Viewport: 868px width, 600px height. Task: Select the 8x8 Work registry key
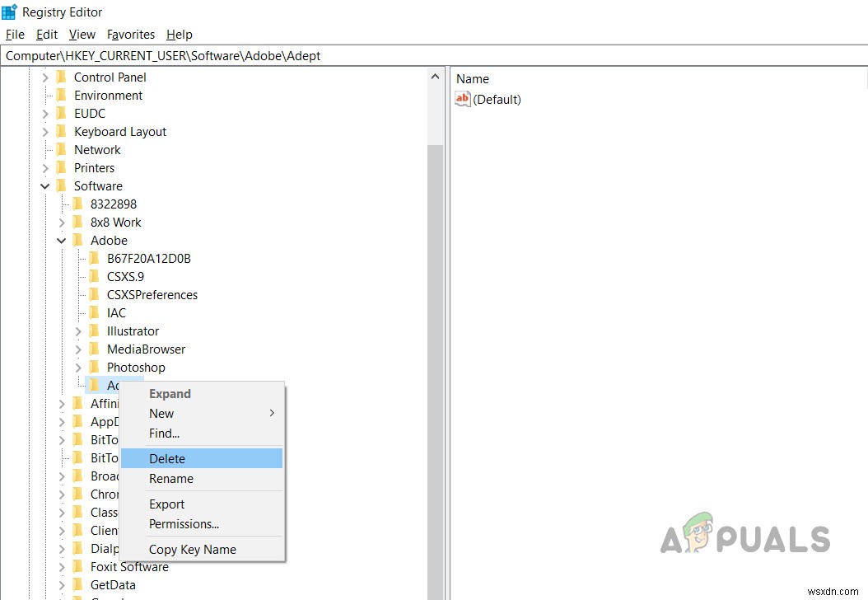pyautogui.click(x=114, y=222)
